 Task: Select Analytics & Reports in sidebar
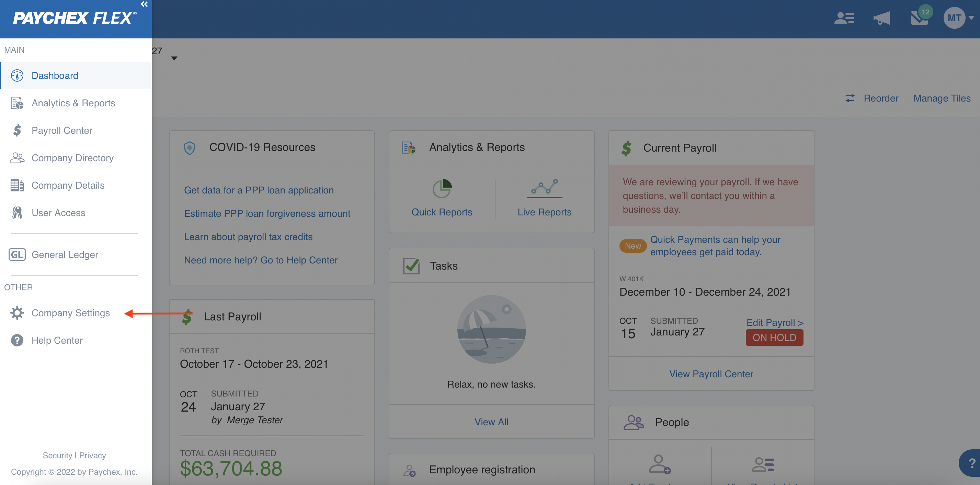pos(73,103)
